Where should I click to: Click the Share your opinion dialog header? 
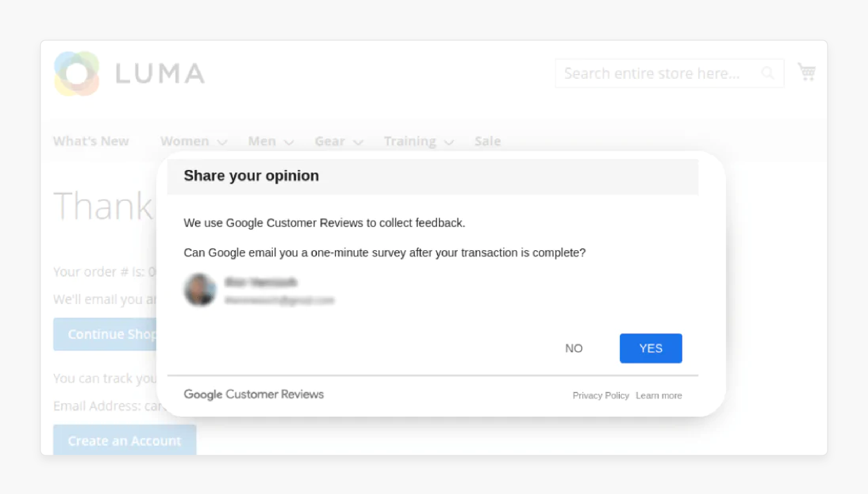tap(252, 175)
